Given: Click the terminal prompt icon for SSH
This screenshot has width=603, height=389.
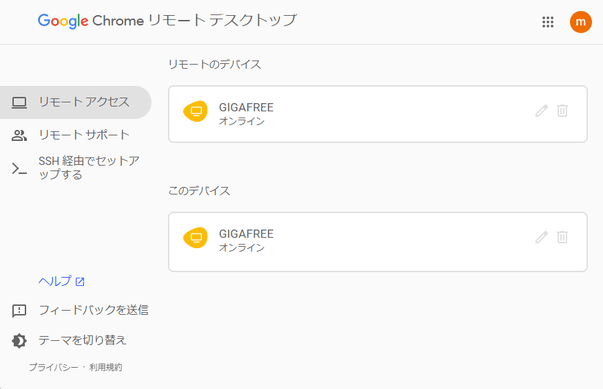Looking at the screenshot, I should tap(19, 169).
